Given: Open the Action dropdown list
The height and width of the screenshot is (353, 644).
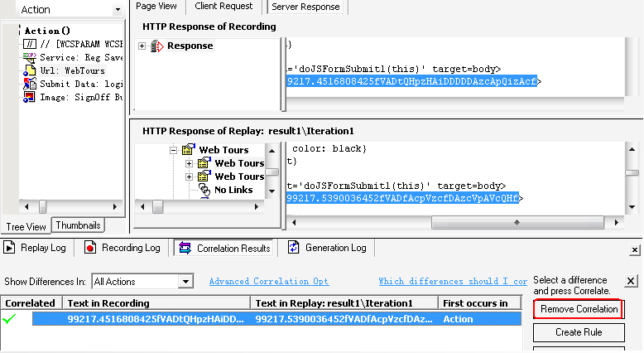Looking at the screenshot, I should pos(117,10).
